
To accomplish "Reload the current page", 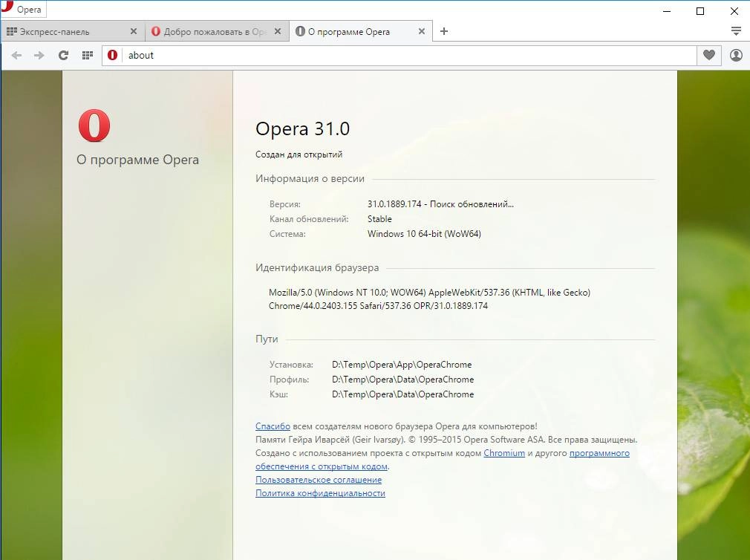I will (x=63, y=56).
